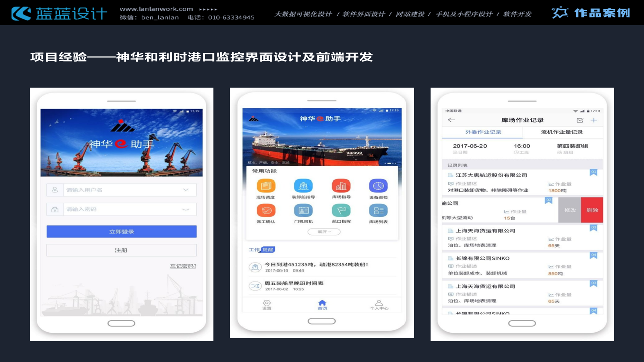Image resolution: width=644 pixels, height=362 pixels.
Task: Click reminder icon beside 今日到港451235吨
Action: (255, 267)
